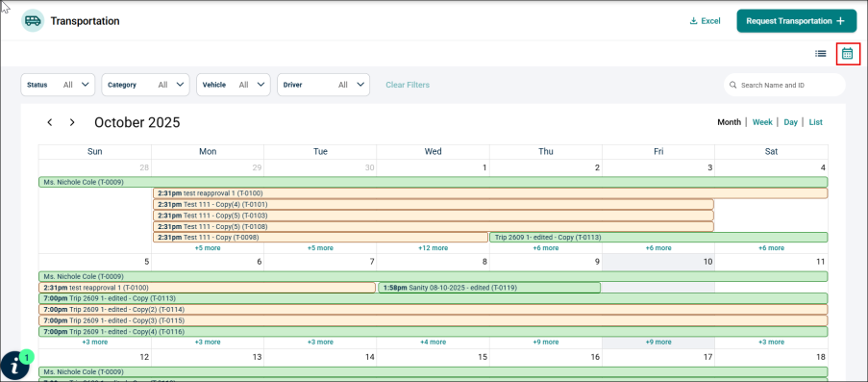Click day number 15 in calendar
This screenshot has height=382, width=868.
(x=483, y=356)
